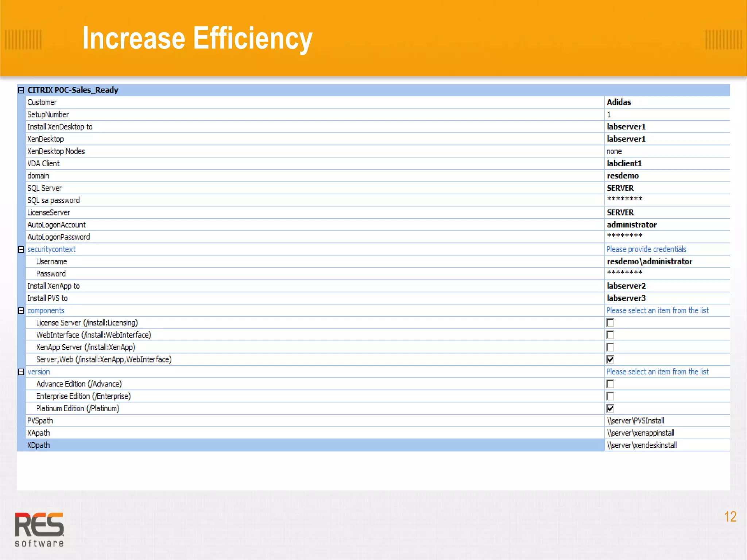The image size is (747, 560).
Task: Select the highlighted XDpath row label
Action: (x=39, y=446)
